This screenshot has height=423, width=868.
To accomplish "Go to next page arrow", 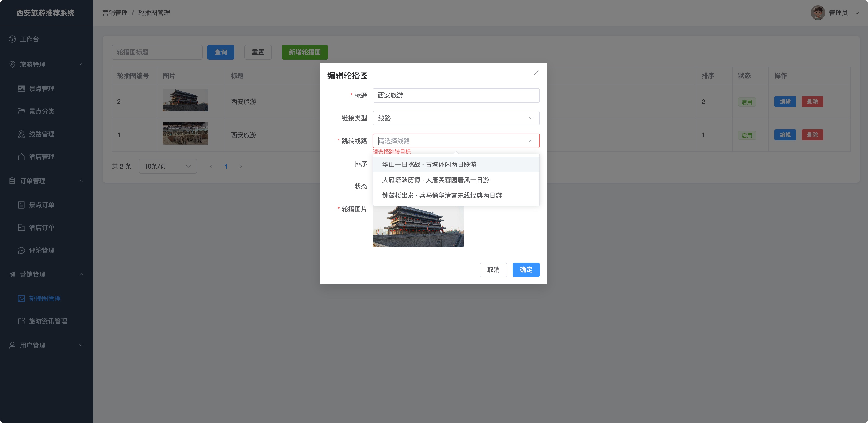I will tap(241, 166).
